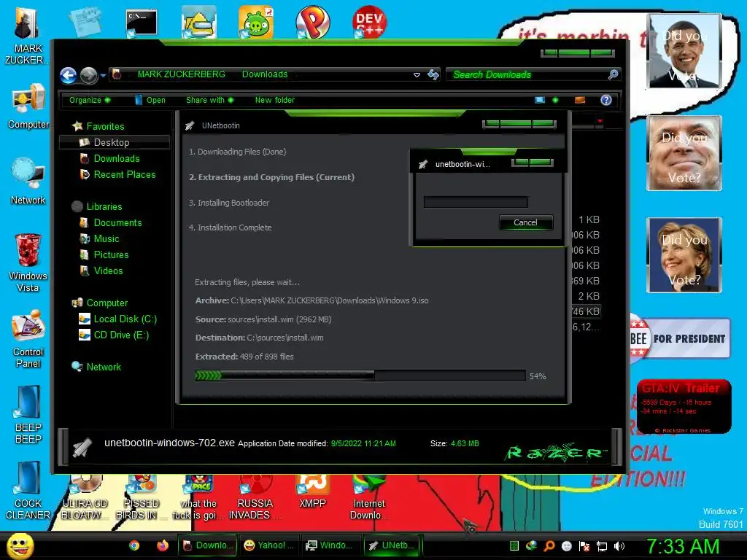Click the change view icon in the toolbar
Viewport: 747px width, 560px height.
[540, 100]
